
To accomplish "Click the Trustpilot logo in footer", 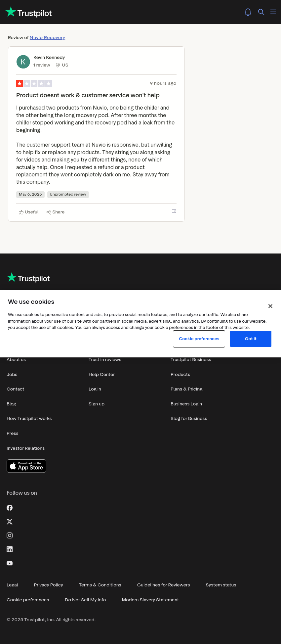I will (x=28, y=278).
